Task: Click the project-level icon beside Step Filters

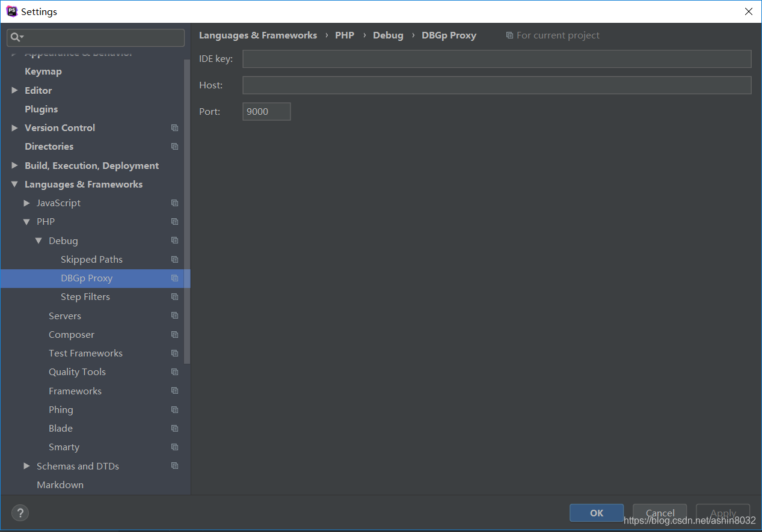Action: (174, 297)
